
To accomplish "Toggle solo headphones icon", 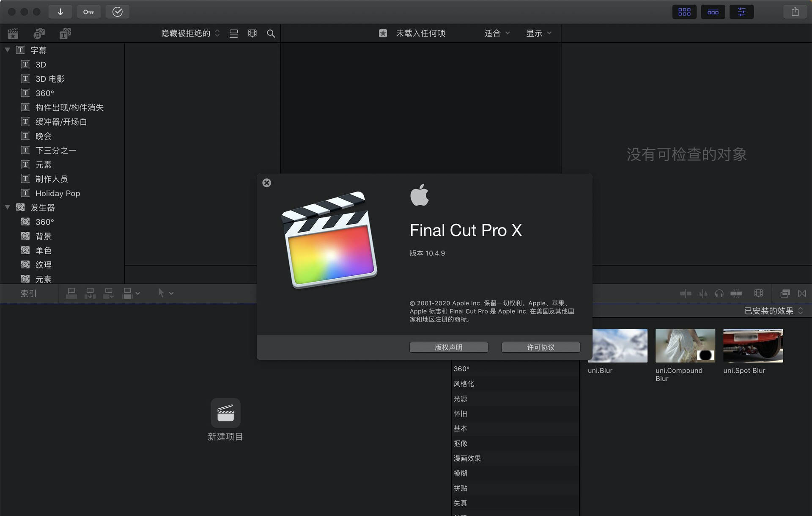I will (x=719, y=294).
